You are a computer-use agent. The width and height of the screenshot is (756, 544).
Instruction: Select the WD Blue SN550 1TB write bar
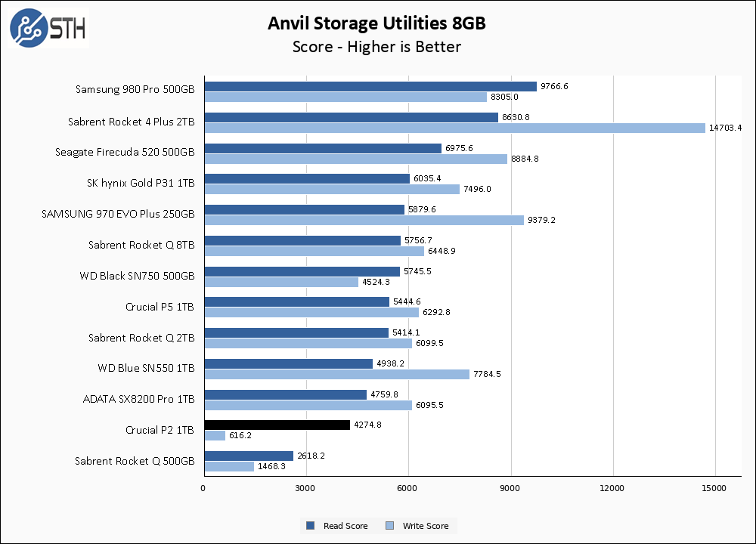tap(336, 374)
